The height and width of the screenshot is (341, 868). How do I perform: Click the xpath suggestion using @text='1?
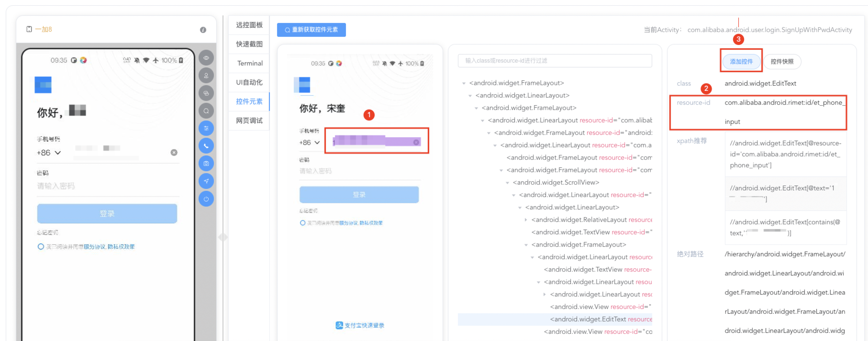[x=785, y=193]
